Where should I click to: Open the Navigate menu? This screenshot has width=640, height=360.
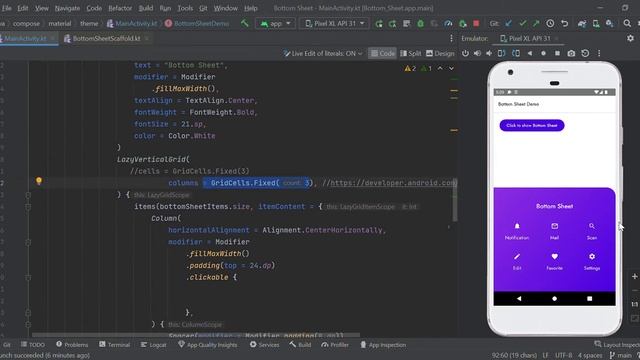click(67, 8)
